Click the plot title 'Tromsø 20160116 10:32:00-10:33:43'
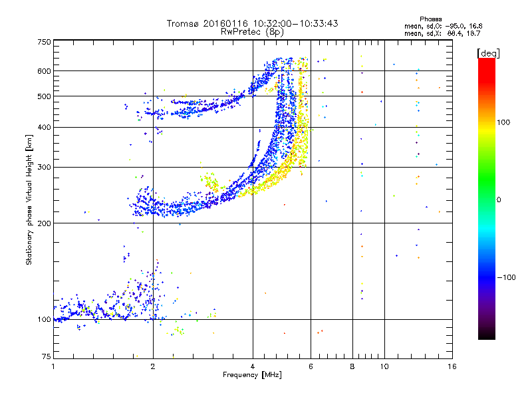This screenshot has height=399, width=532. [x=253, y=23]
